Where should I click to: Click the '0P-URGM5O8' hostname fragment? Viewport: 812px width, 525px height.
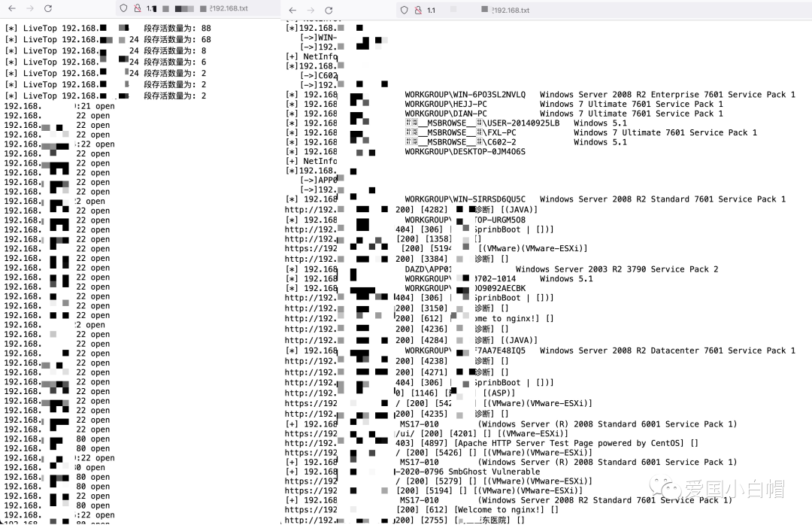point(500,220)
